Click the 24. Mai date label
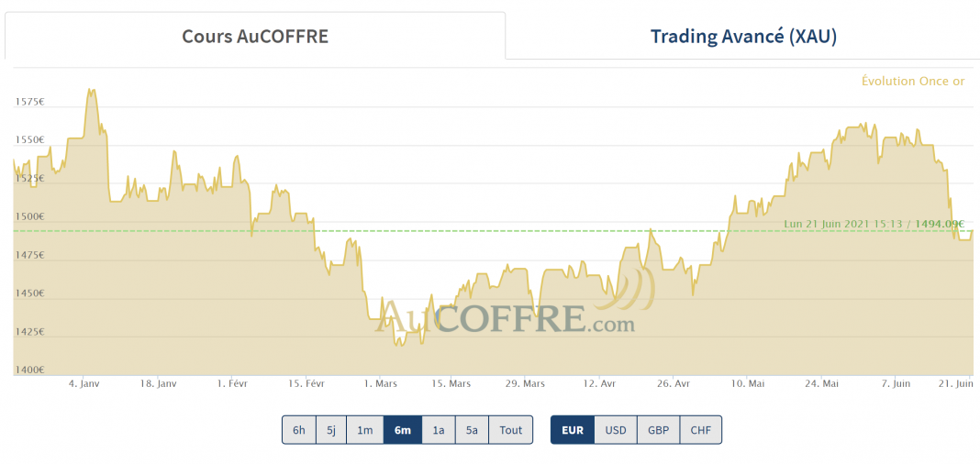The width and height of the screenshot is (980, 464). tap(820, 383)
